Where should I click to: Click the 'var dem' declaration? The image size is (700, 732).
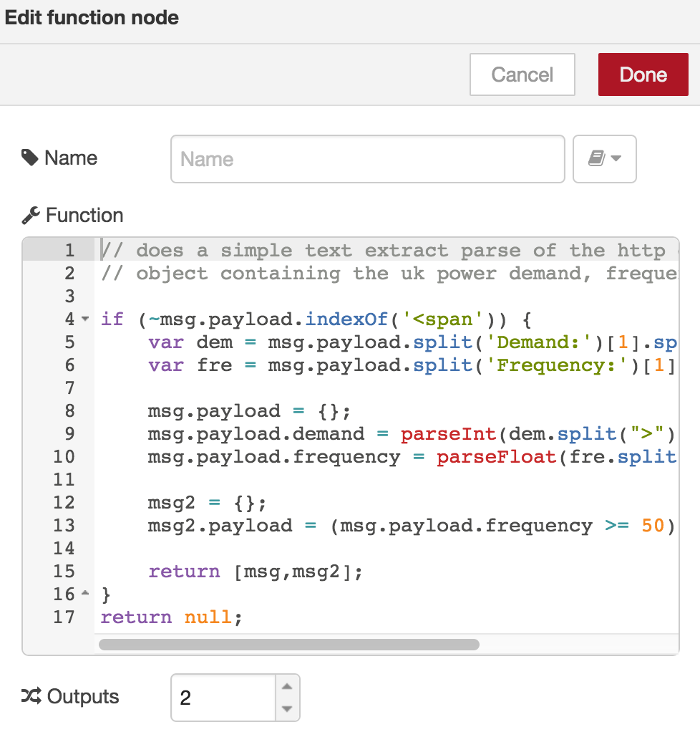(x=190, y=342)
